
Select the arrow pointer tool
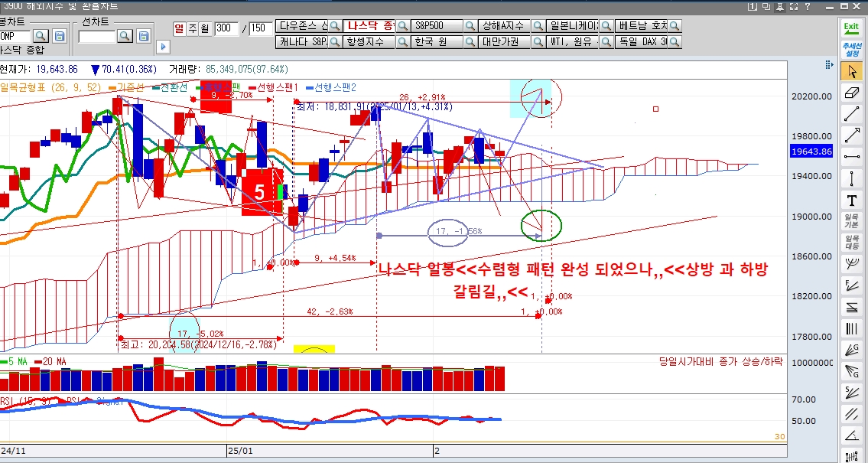click(851, 71)
